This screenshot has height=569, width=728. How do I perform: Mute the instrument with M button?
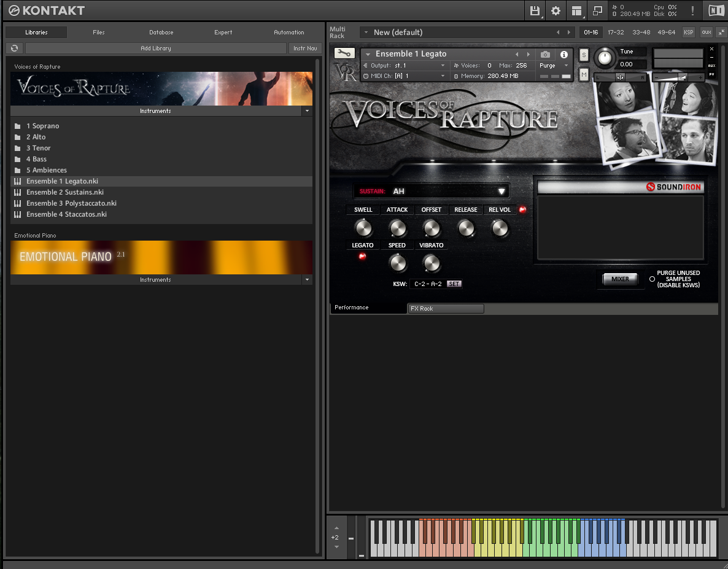coord(584,74)
